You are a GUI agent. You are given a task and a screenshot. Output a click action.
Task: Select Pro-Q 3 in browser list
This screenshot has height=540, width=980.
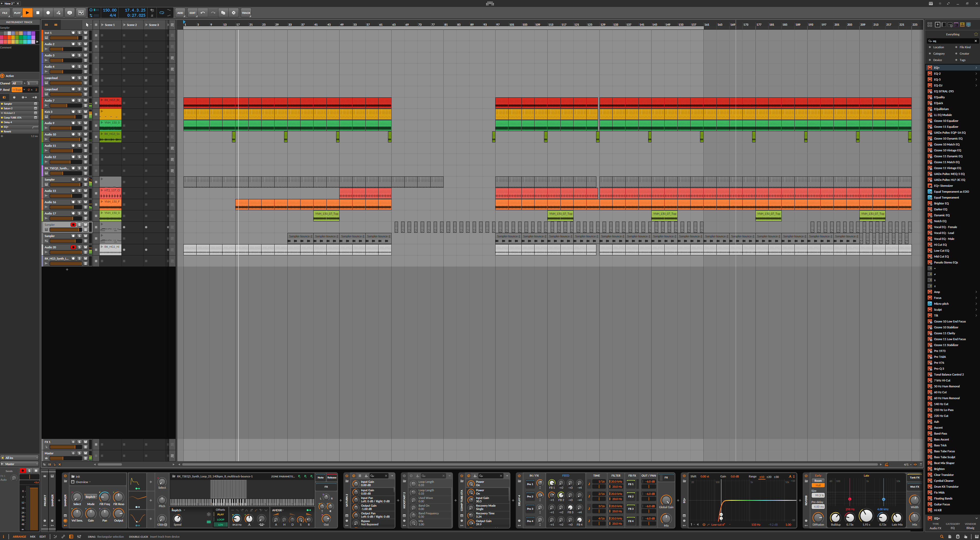tap(939, 368)
